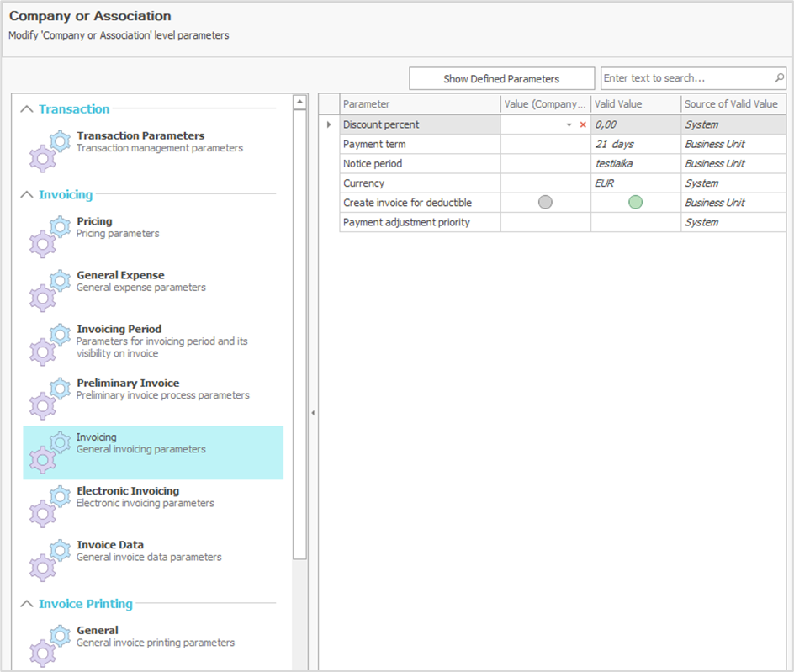Click the Preliminary Invoice gear icon
This screenshot has height=672, width=794.
pyautogui.click(x=49, y=397)
